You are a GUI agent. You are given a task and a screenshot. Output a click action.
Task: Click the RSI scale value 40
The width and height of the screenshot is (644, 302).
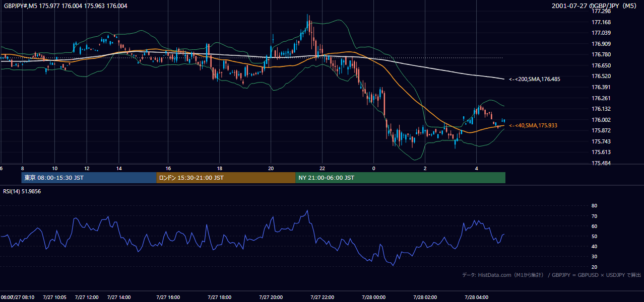point(594,246)
